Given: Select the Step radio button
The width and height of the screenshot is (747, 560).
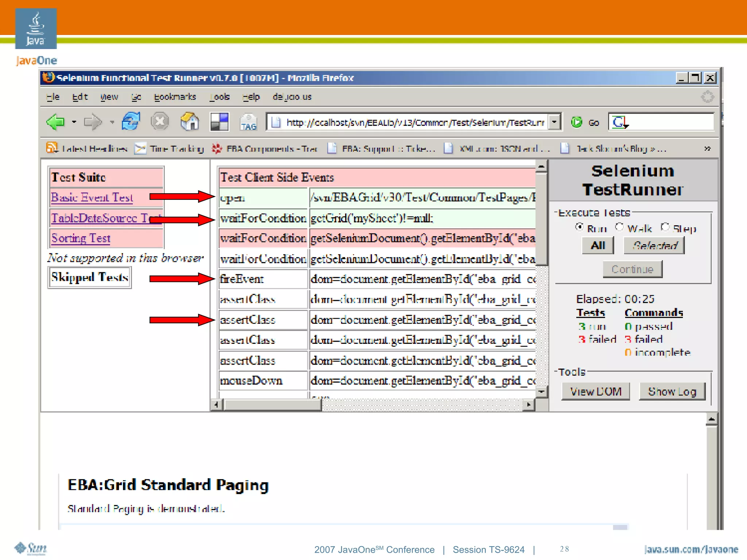Looking at the screenshot, I should pos(665,227).
